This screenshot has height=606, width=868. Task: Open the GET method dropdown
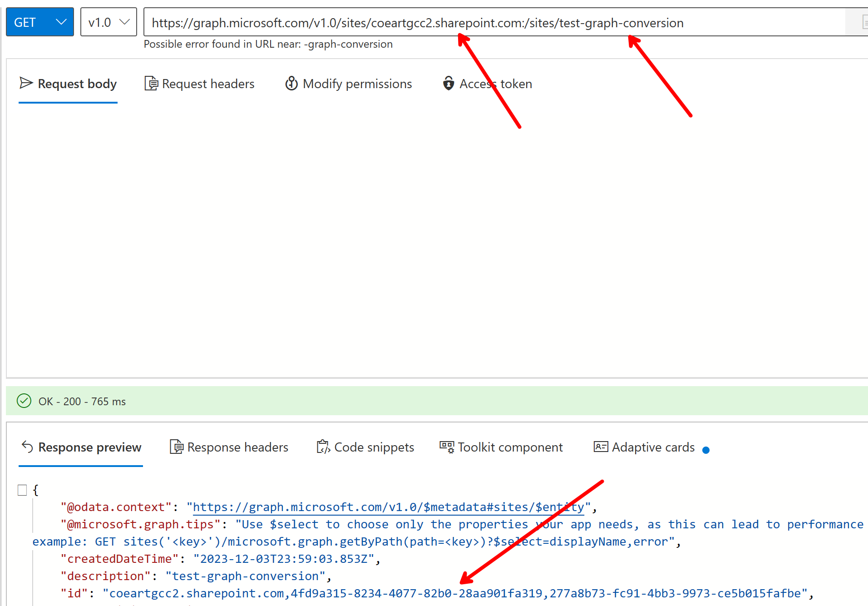coord(40,22)
